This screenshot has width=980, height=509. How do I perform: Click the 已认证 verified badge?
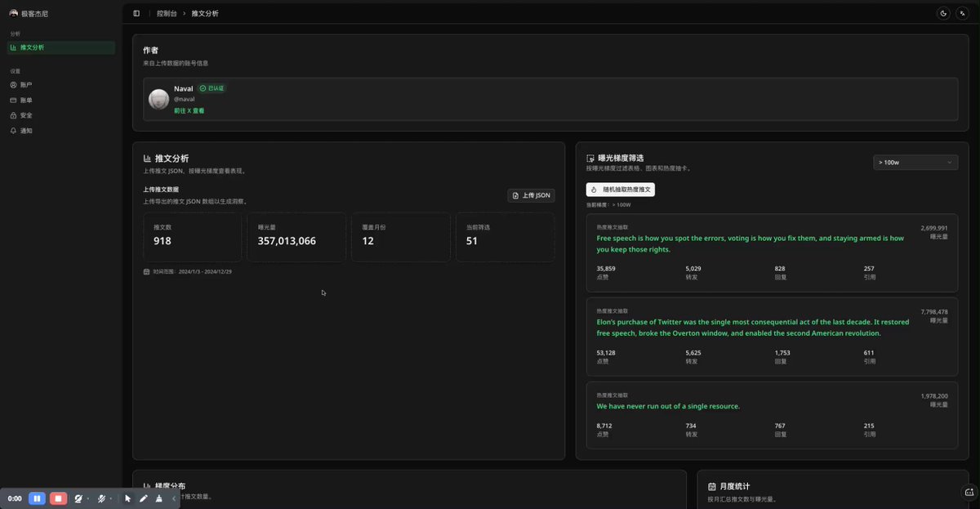click(x=212, y=88)
